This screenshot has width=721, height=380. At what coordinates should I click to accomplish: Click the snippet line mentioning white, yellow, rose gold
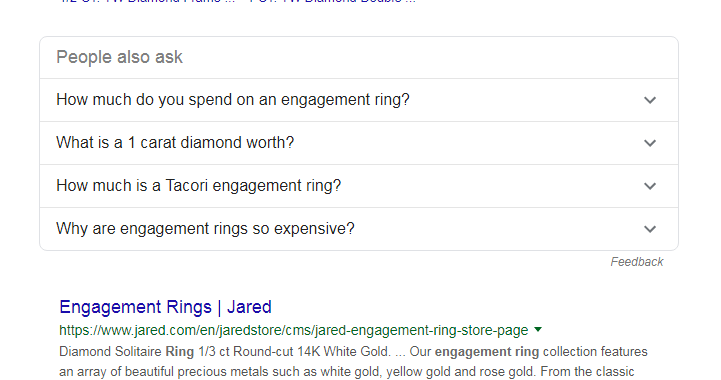pyautogui.click(x=347, y=372)
